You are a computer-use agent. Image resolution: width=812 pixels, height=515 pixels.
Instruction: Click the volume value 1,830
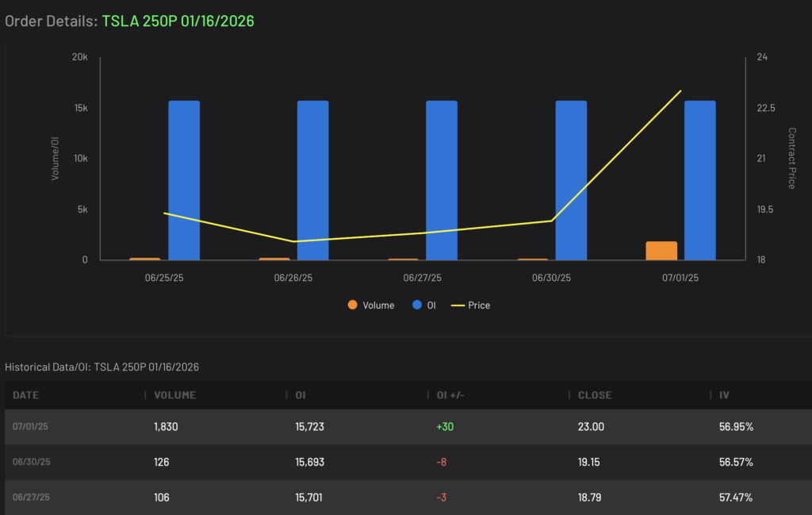point(166,426)
